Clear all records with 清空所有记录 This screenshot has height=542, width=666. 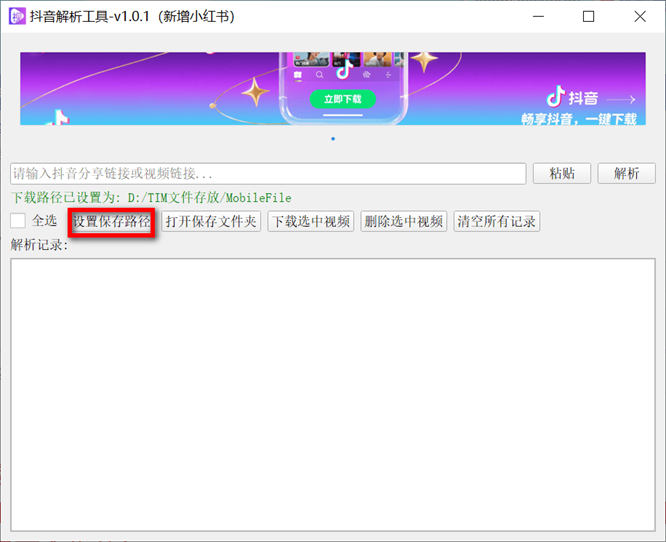pos(497,221)
